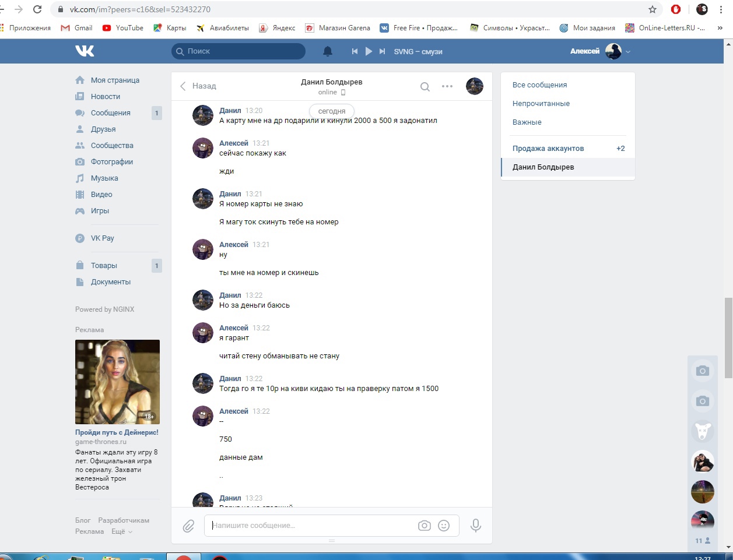Screen dimensions: 733x560
Task: Expand the Ещё footer menu
Action: 122,531
